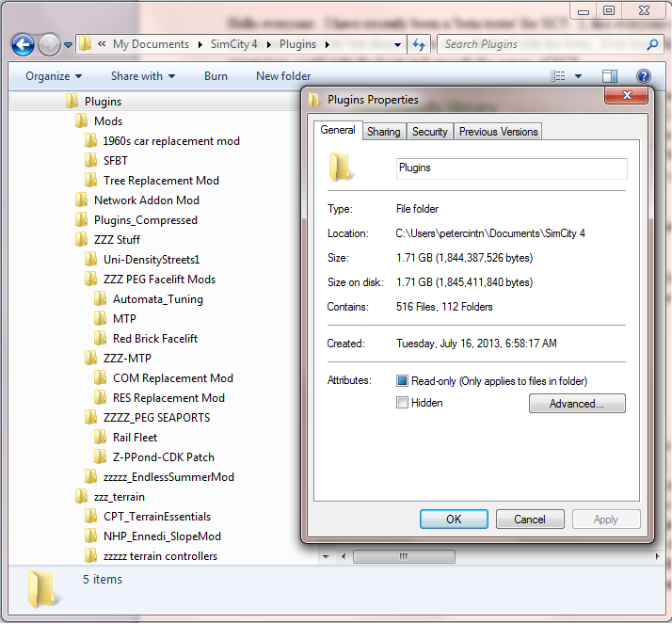Open the view options dropdown arrow
The image size is (672, 624).
click(578, 76)
